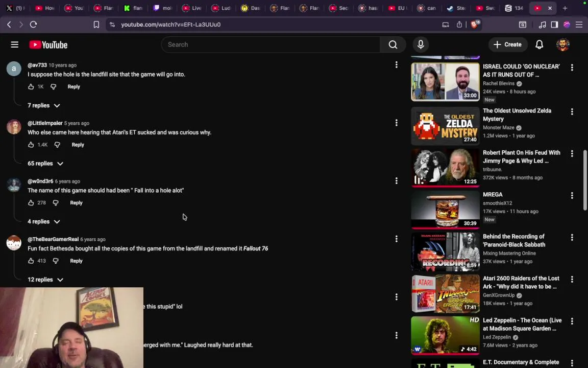Open a new browser tab

(565, 8)
